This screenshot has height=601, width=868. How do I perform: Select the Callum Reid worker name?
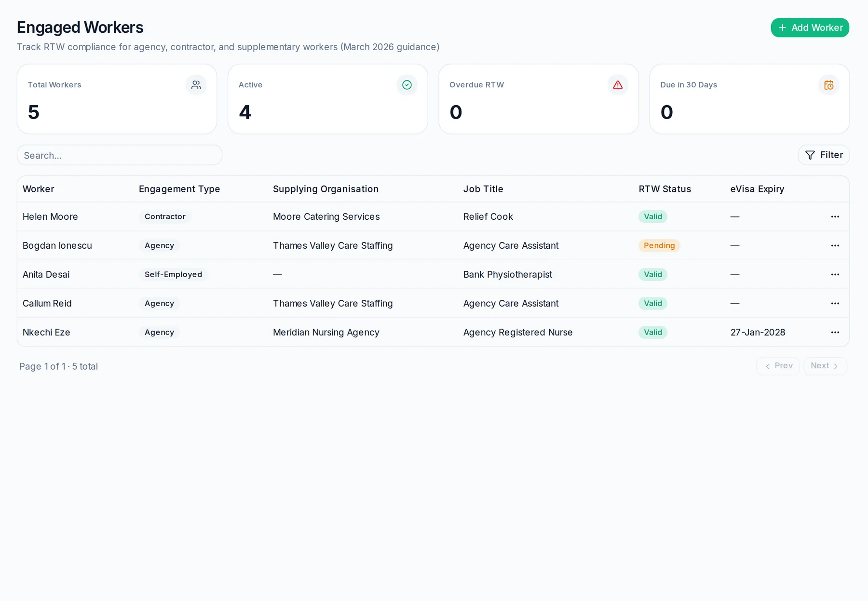point(47,303)
